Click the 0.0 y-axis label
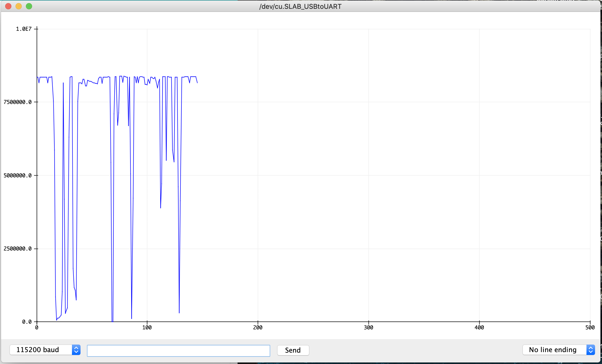The image size is (602, 364). (x=27, y=322)
